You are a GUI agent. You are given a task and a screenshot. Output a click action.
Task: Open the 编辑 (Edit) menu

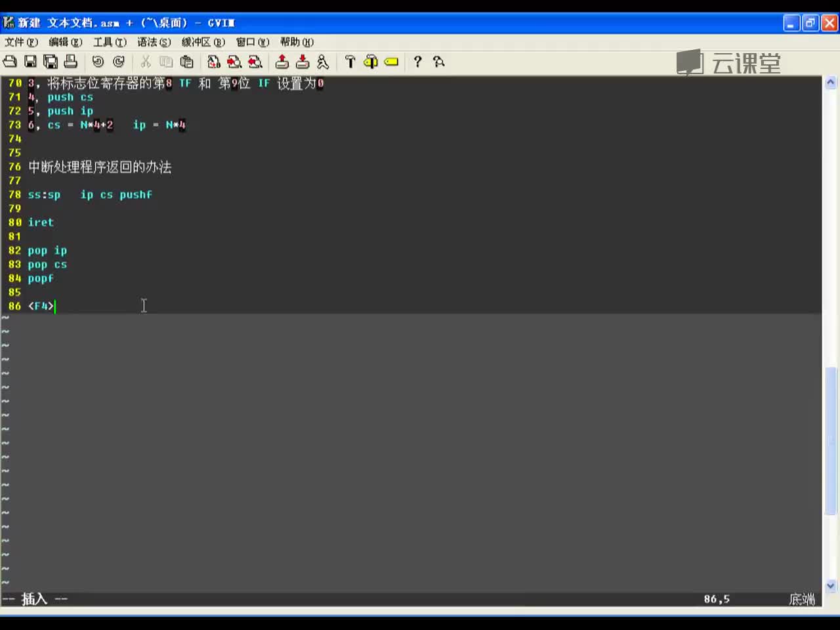point(66,42)
